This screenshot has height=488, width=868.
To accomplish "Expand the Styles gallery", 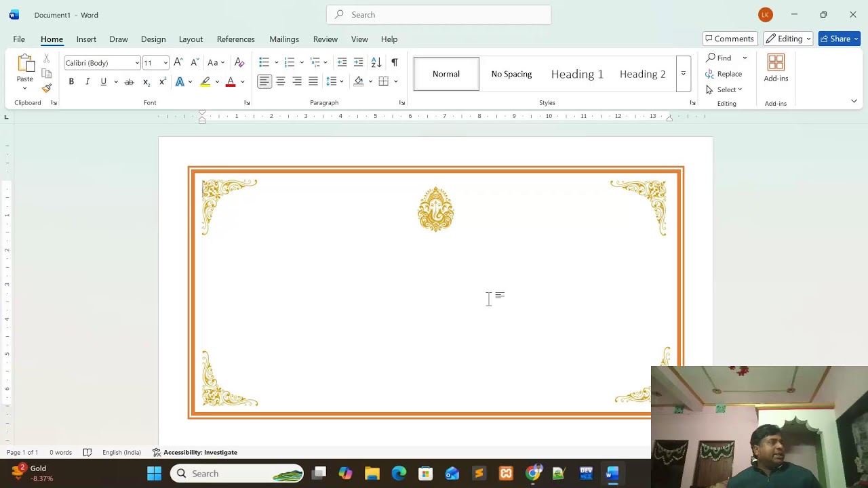I will pyautogui.click(x=684, y=73).
